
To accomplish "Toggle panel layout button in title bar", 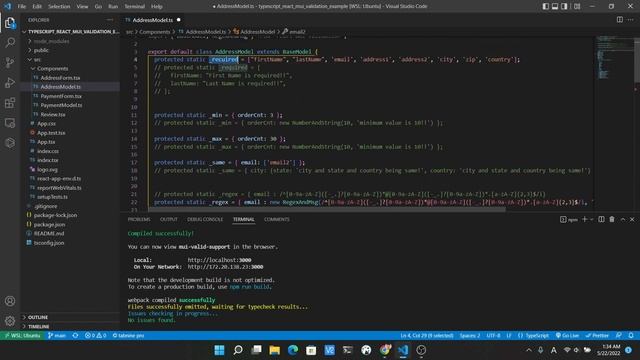I will [555, 6].
